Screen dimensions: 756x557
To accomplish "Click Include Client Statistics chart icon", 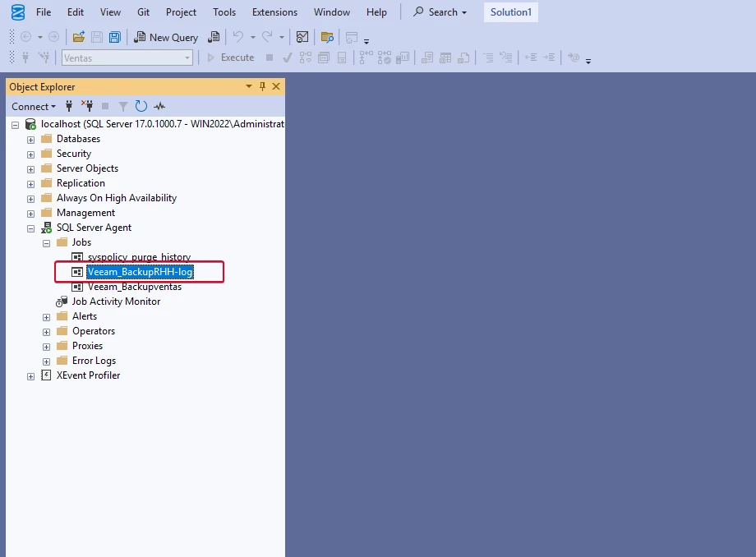I will (x=403, y=58).
